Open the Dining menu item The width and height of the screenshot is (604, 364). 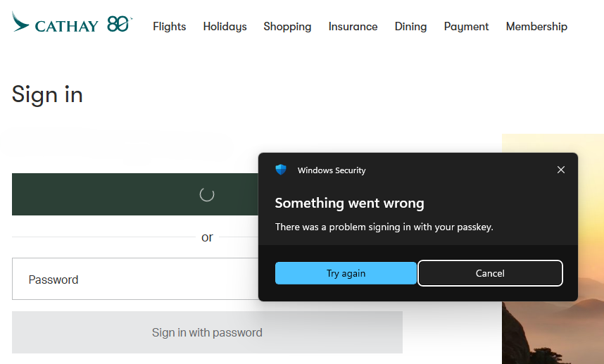pyautogui.click(x=410, y=27)
